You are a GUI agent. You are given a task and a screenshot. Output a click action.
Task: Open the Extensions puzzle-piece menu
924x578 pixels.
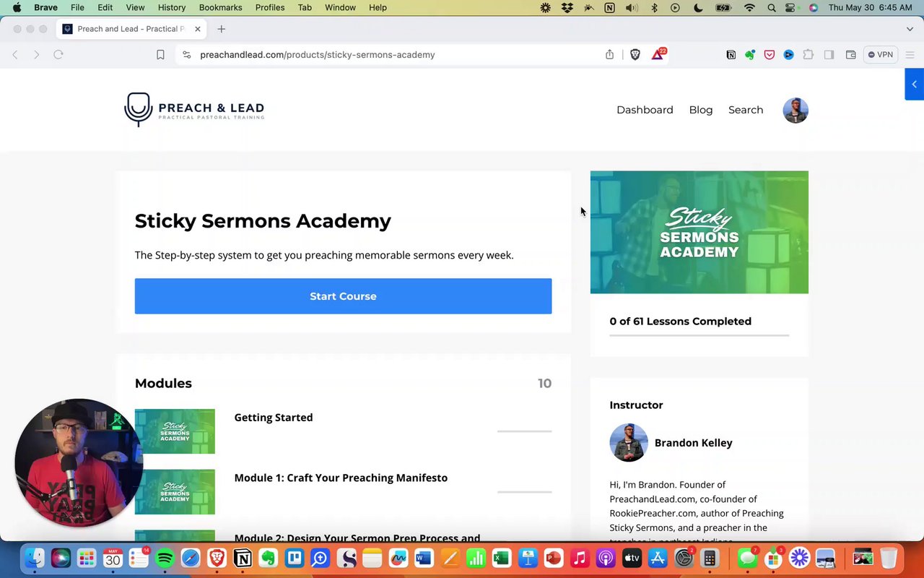(x=808, y=54)
